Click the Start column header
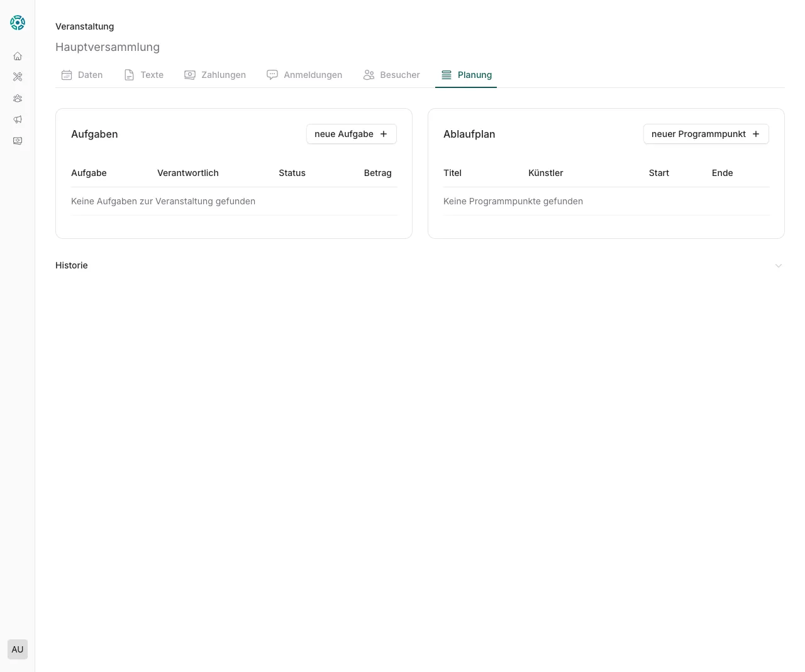The width and height of the screenshot is (805, 672). pos(659,173)
